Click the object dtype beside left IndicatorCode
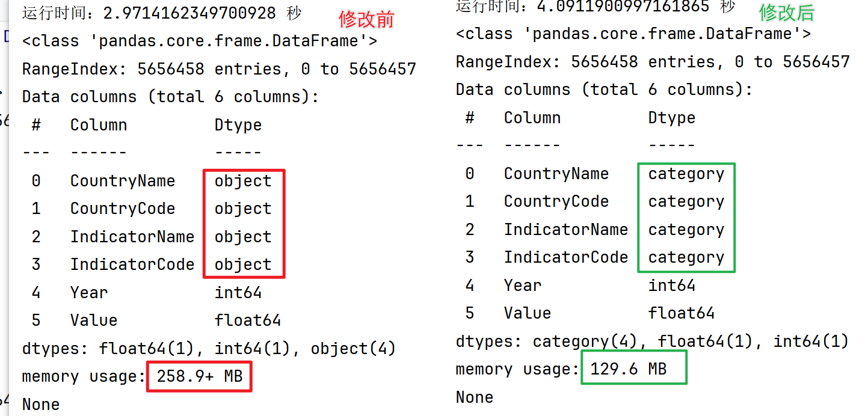The height and width of the screenshot is (416, 868). tap(243, 265)
